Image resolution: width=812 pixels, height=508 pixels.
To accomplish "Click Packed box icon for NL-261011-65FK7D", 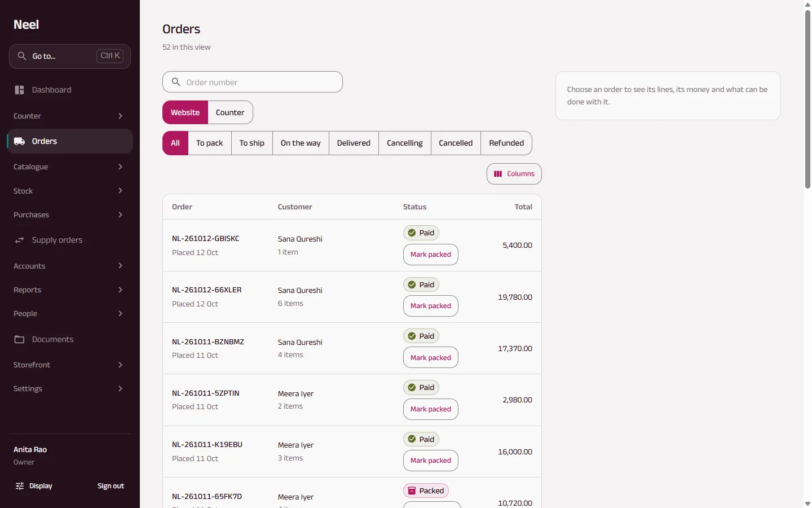I will (x=412, y=491).
